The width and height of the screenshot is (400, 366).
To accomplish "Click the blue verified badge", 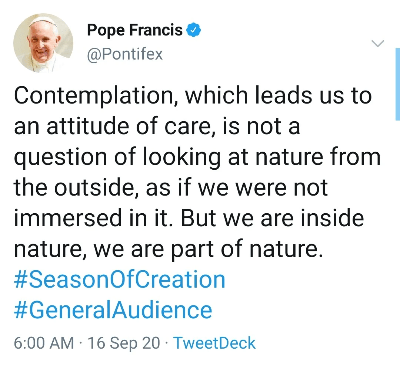I will pos(194,30).
